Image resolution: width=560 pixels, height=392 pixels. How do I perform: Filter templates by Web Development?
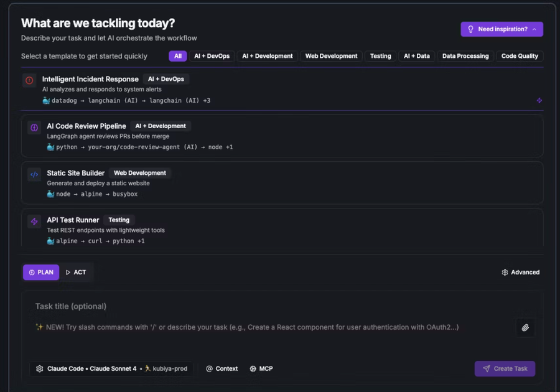(331, 56)
